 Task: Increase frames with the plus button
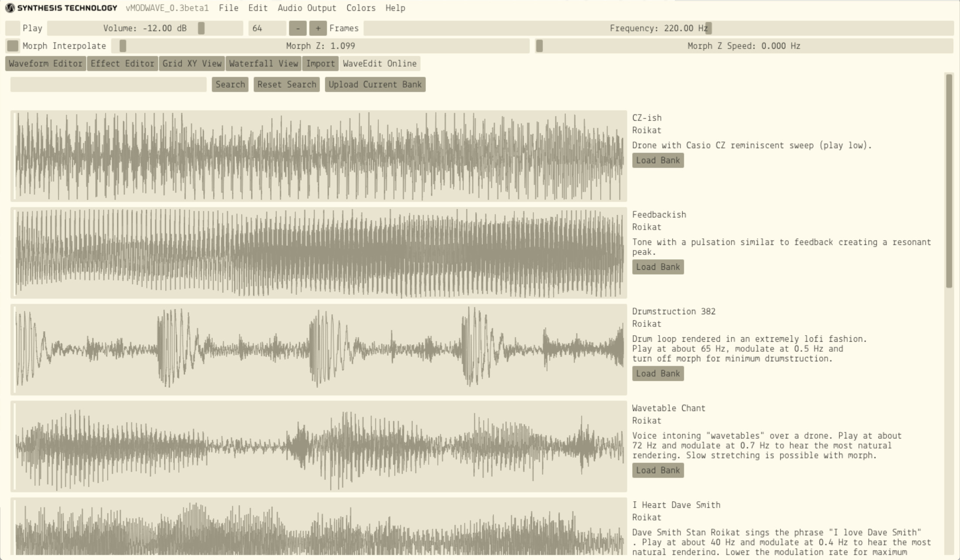pyautogui.click(x=318, y=28)
